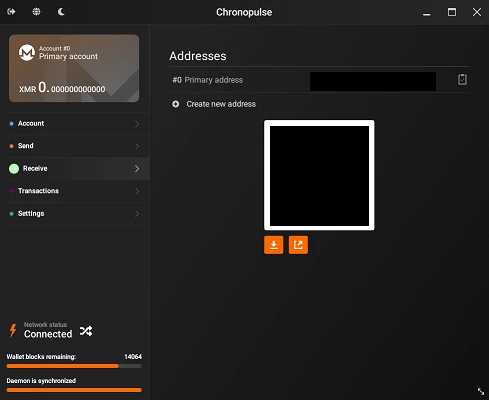The image size is (489, 400).
Task: Maximize the Chronopulse window
Action: [452, 12]
